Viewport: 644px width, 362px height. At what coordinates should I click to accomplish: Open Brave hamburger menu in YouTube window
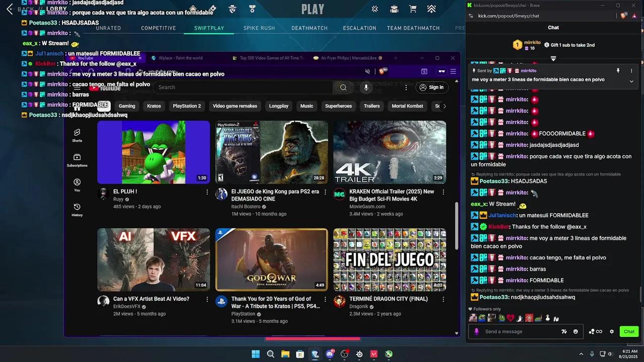(x=453, y=71)
